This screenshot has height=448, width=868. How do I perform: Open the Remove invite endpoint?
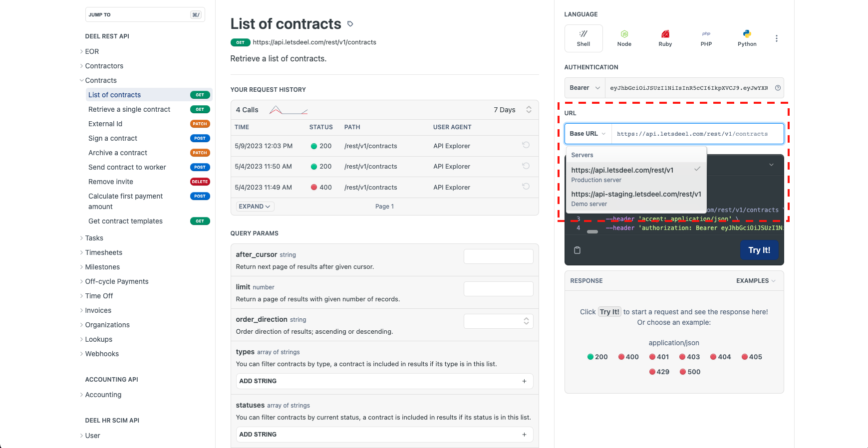(149, 182)
